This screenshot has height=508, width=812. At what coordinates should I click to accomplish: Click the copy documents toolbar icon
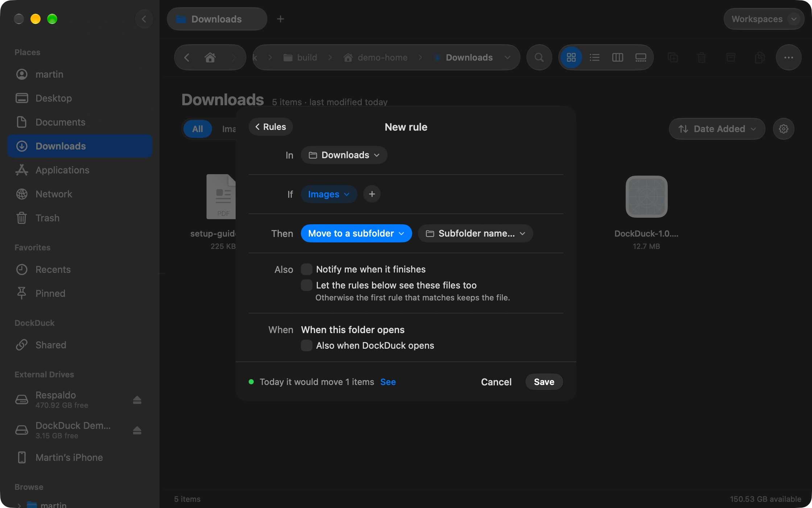[x=760, y=57]
